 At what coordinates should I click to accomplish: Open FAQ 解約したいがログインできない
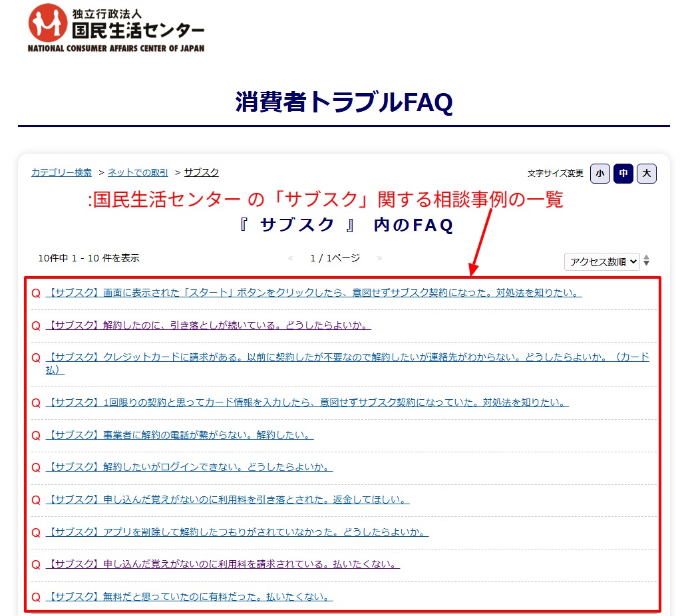(189, 467)
